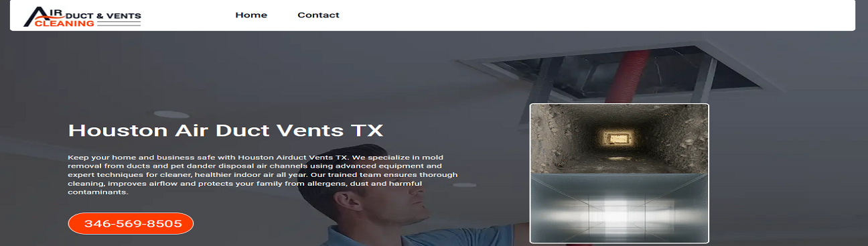The image size is (868, 246).
Task: Click the recessed ceiling light above the heading
Action: tap(171, 114)
